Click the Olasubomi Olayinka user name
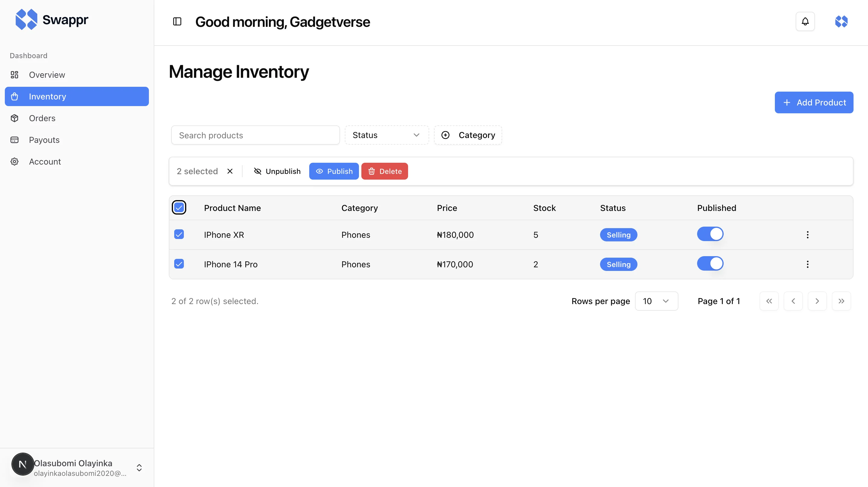This screenshot has width=868, height=487. click(73, 463)
